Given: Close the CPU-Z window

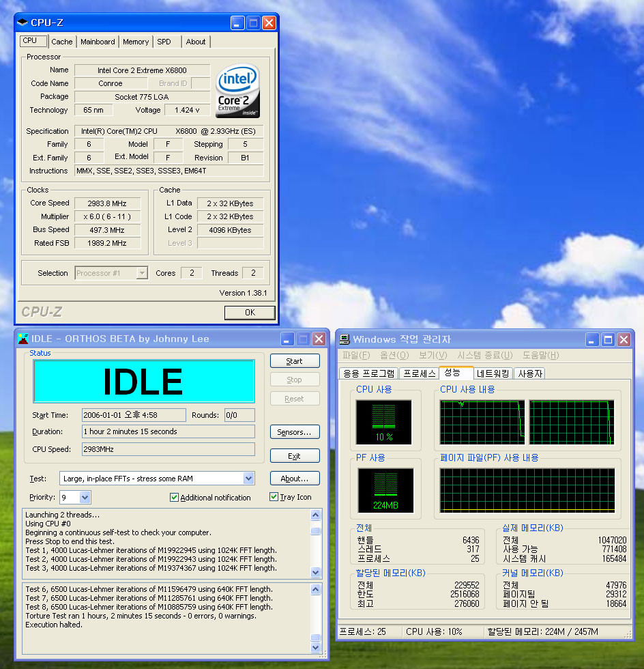Looking at the screenshot, I should (269, 23).
